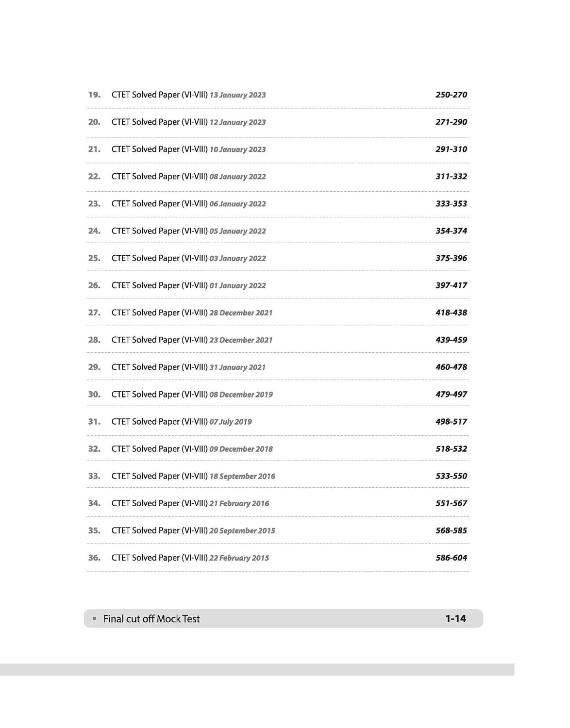Select entry number 25
The image size is (570, 728).
94,258
